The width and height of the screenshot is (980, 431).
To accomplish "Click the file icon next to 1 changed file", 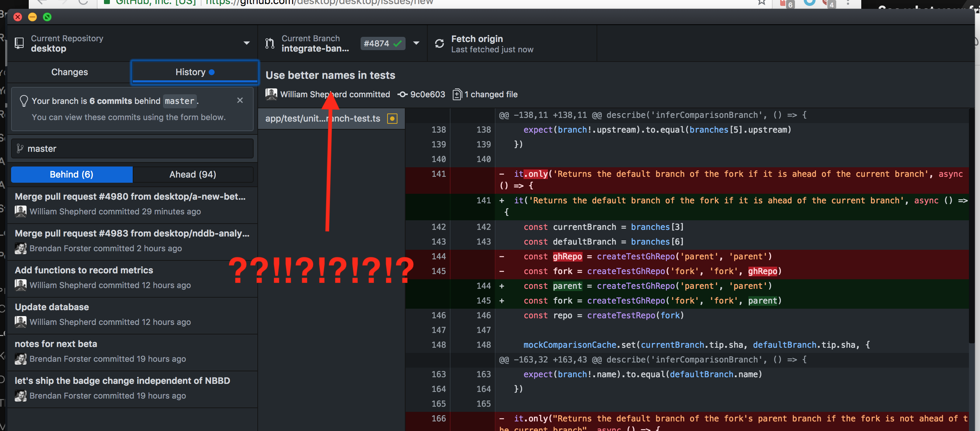I will tap(456, 94).
